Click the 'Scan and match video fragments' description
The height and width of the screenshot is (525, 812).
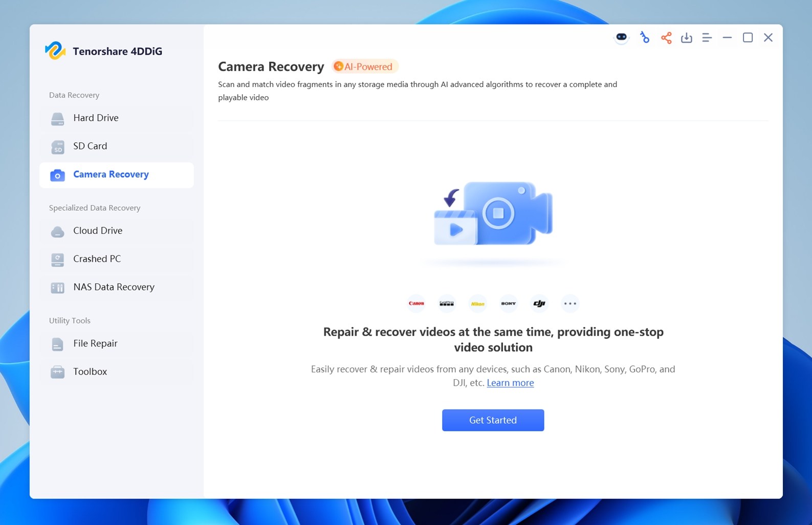pos(418,91)
